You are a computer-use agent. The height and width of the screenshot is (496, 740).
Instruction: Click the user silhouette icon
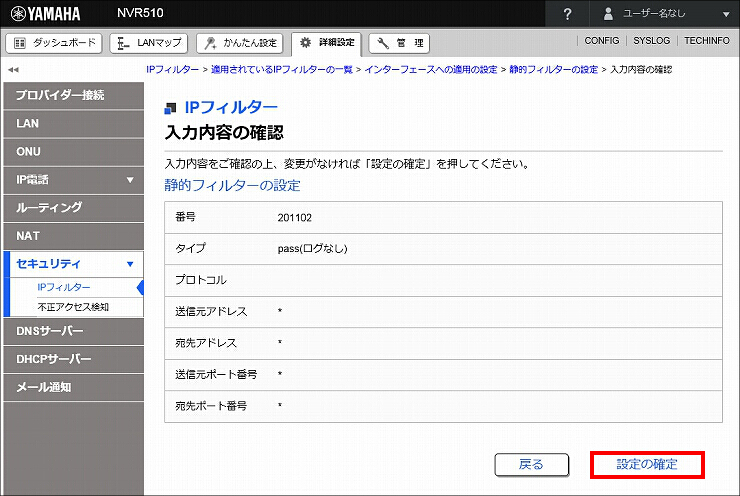click(x=608, y=14)
